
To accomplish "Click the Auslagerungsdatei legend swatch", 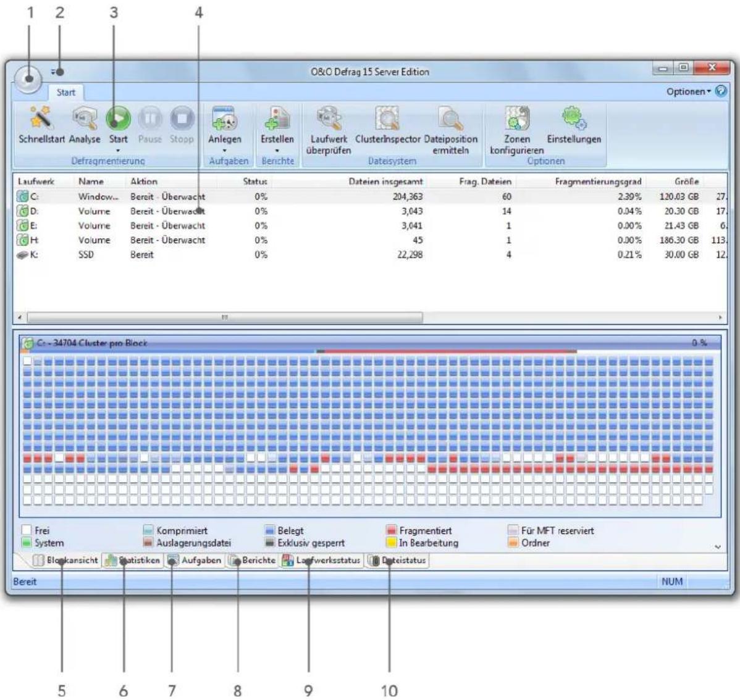I will pos(148,543).
